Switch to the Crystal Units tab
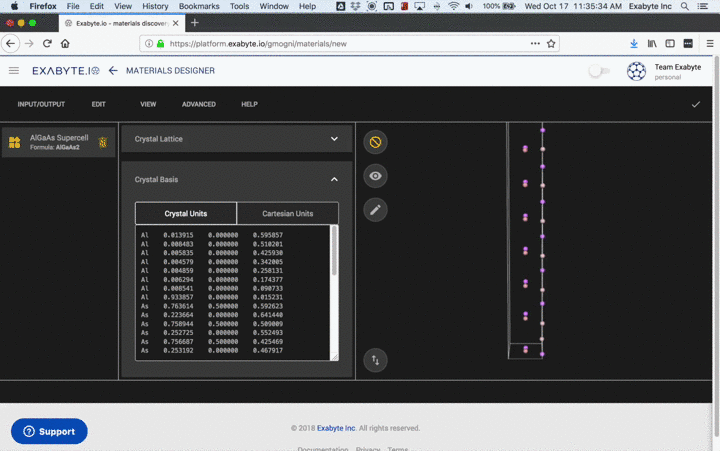720x451 pixels. point(186,214)
